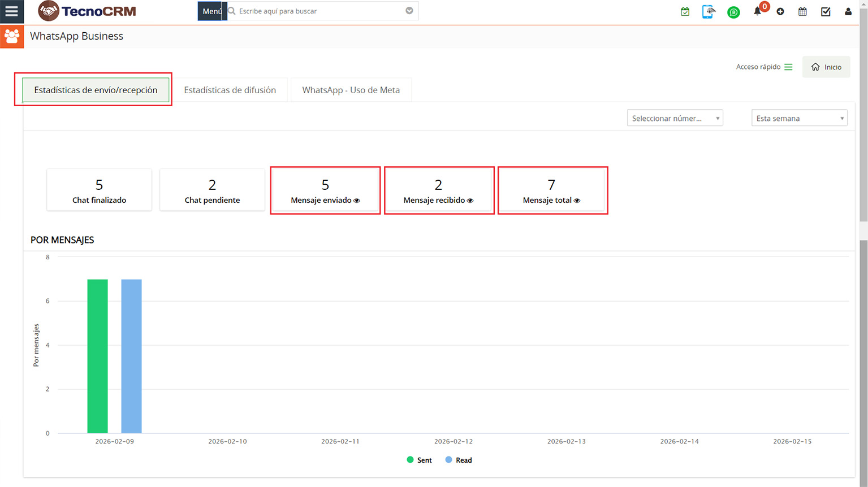Click the plus quick-create icon

click(780, 11)
